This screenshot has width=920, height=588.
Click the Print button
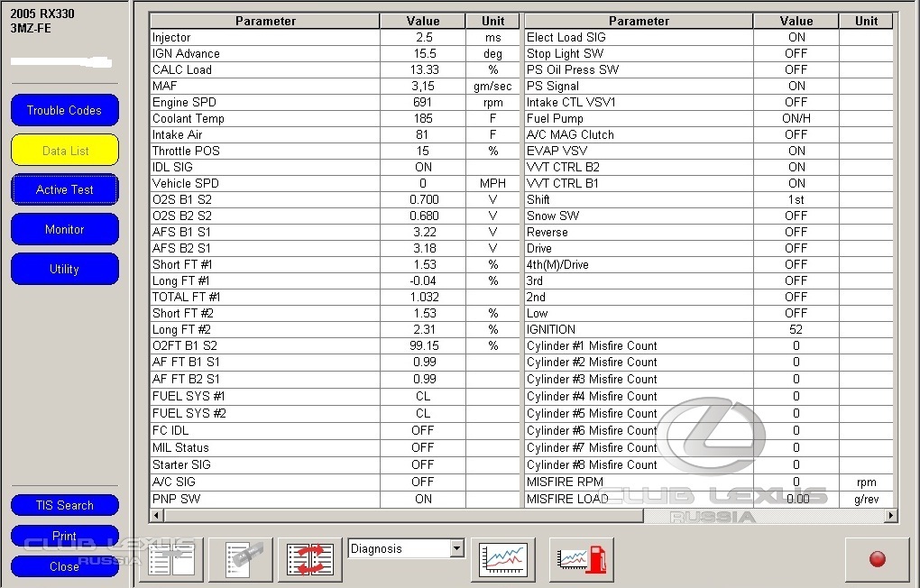click(65, 536)
